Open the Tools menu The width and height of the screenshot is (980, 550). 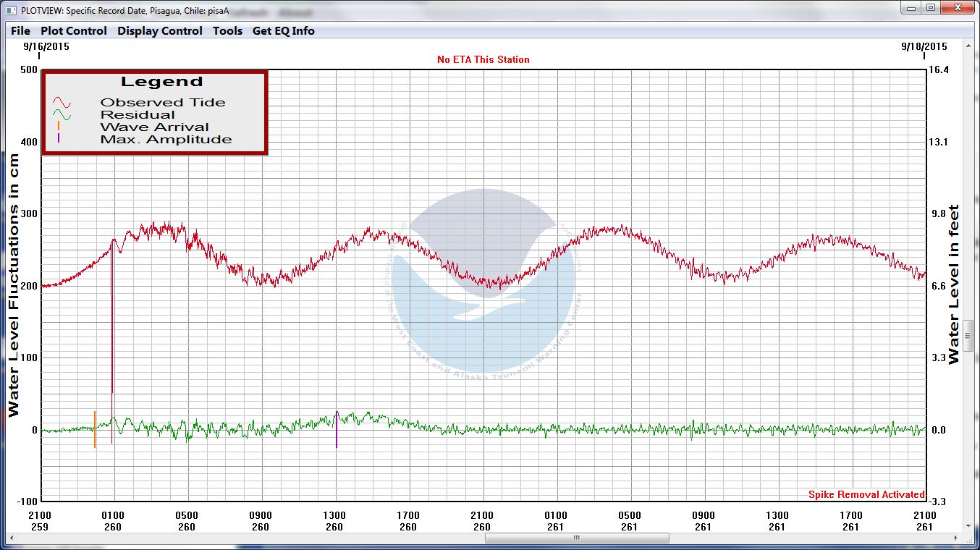[x=227, y=31]
